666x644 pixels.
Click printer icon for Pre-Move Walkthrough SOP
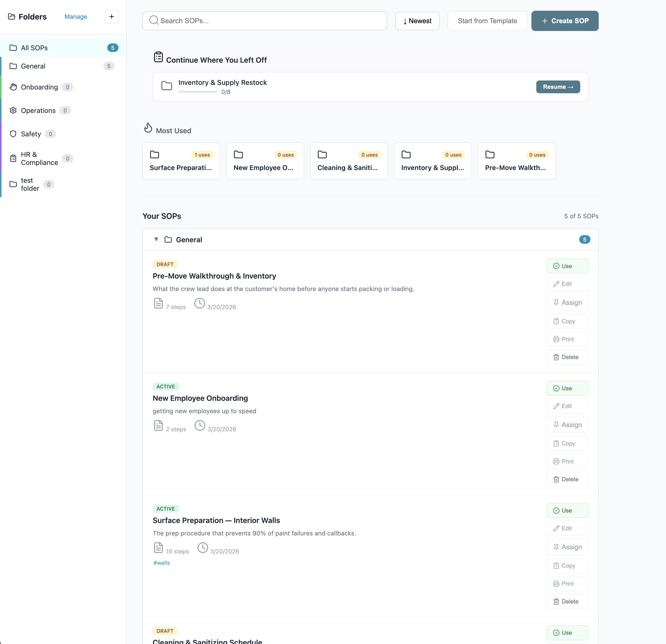pyautogui.click(x=556, y=339)
